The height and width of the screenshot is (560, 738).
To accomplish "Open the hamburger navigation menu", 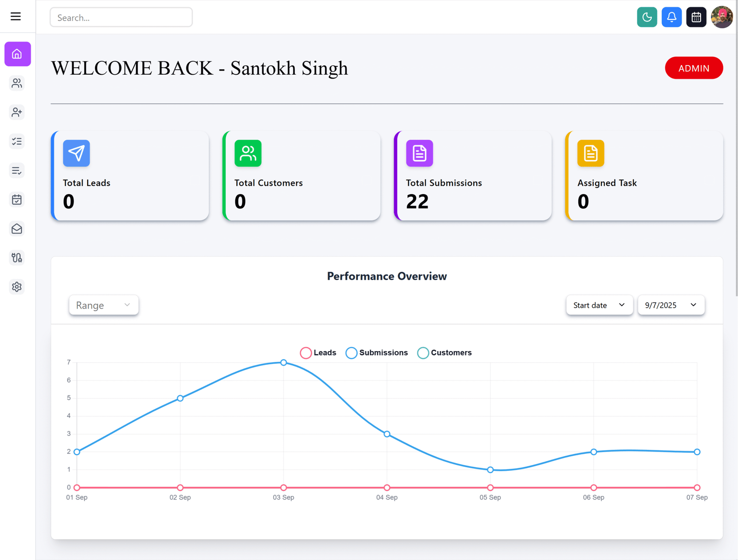I will pyautogui.click(x=15, y=16).
